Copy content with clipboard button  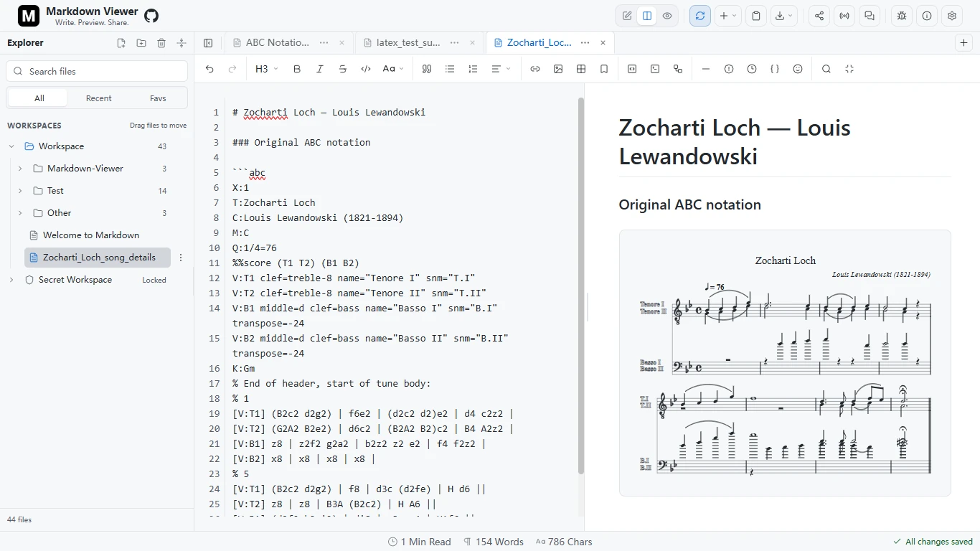756,16
